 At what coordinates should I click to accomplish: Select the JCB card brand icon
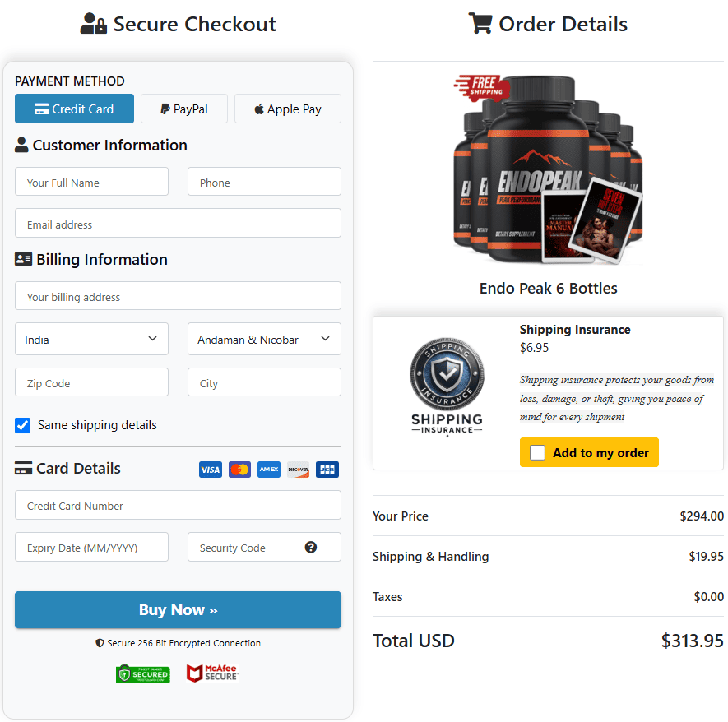(x=327, y=469)
